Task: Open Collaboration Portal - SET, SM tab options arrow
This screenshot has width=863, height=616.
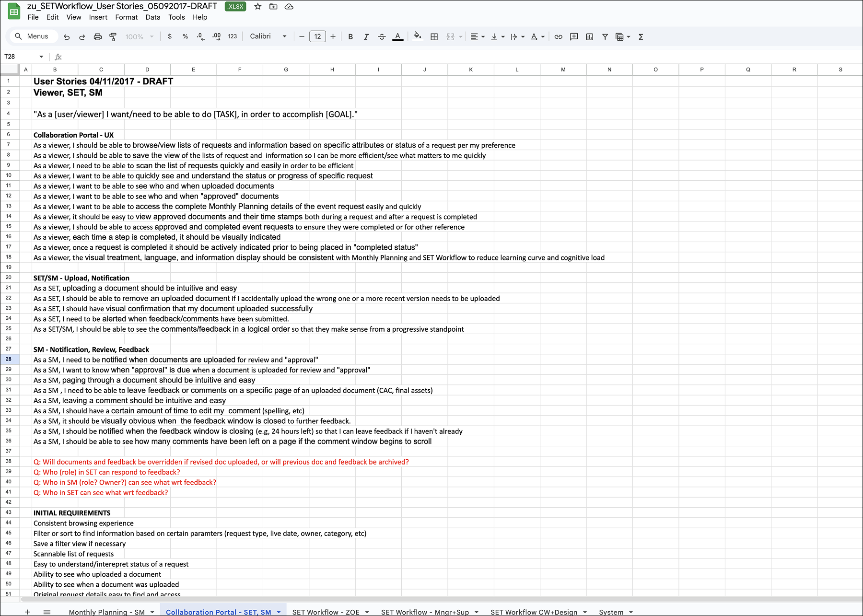Action: 279,612
